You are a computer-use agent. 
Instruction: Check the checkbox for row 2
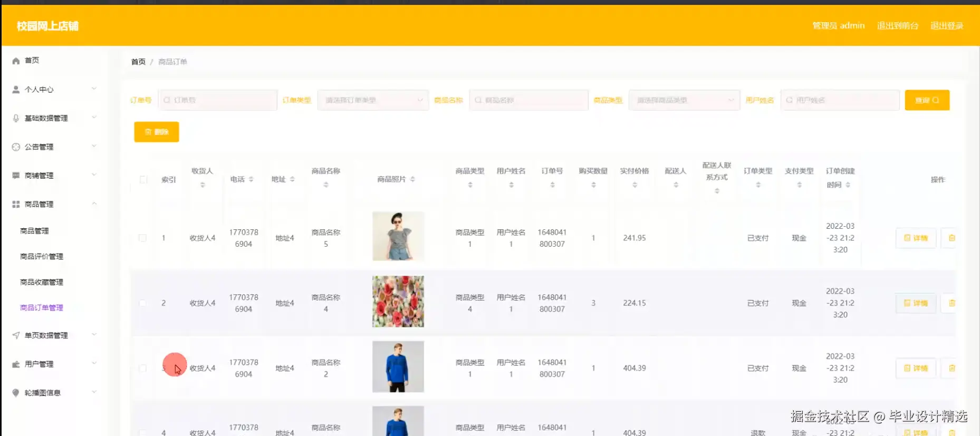coord(142,303)
